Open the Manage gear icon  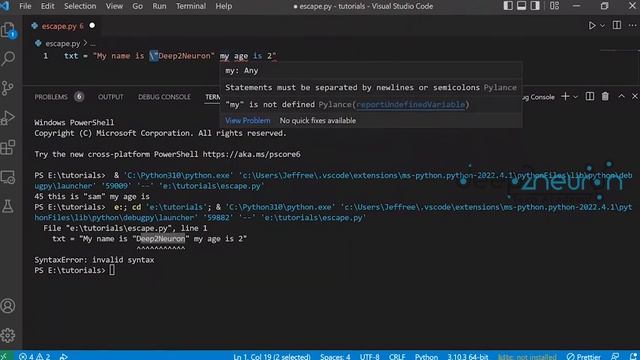pos(8,335)
